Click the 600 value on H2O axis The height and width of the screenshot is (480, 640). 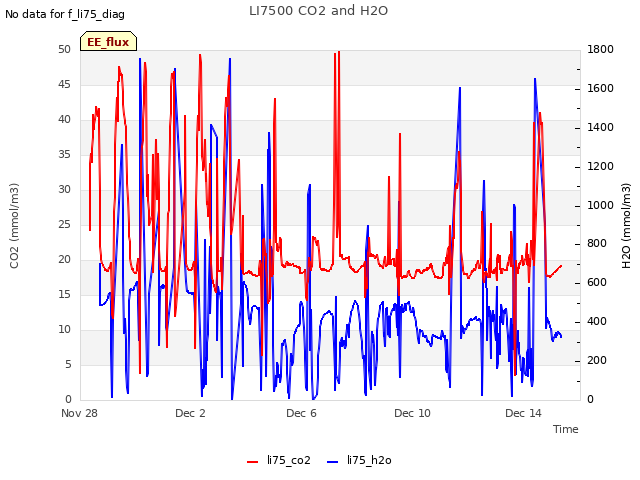click(597, 282)
